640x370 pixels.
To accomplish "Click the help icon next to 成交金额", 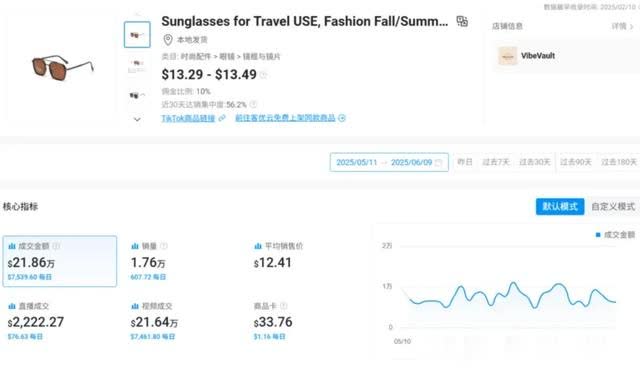I will (56, 246).
